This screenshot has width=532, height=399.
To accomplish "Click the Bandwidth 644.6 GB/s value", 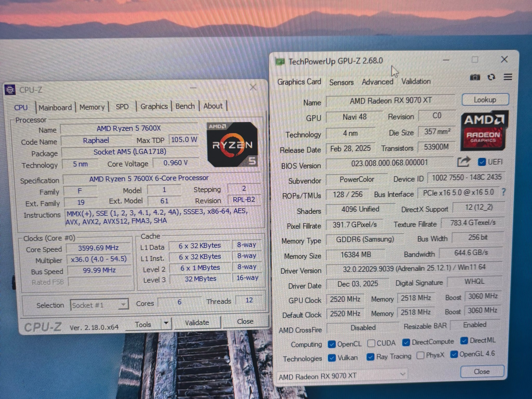I will pyautogui.click(x=471, y=252).
